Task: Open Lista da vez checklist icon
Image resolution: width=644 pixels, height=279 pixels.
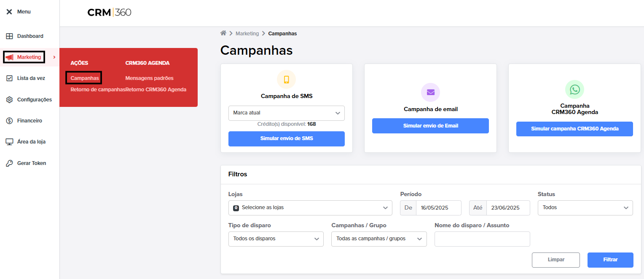Action: point(9,78)
